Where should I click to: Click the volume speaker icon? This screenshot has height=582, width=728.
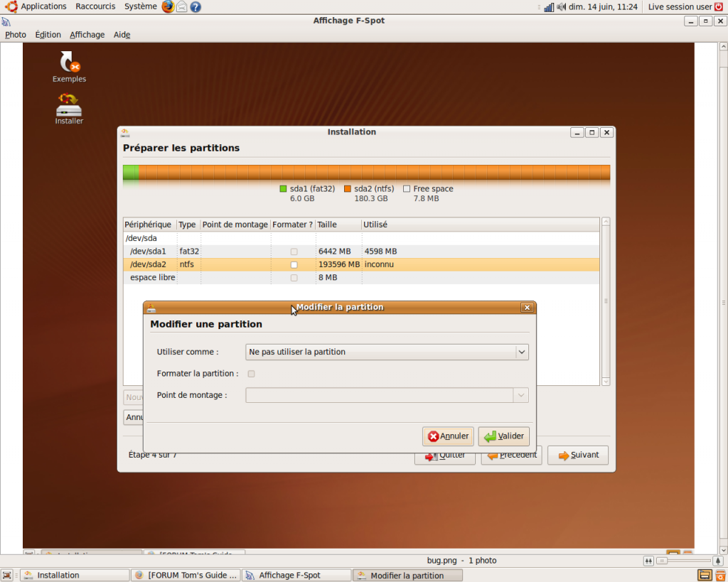(x=562, y=7)
